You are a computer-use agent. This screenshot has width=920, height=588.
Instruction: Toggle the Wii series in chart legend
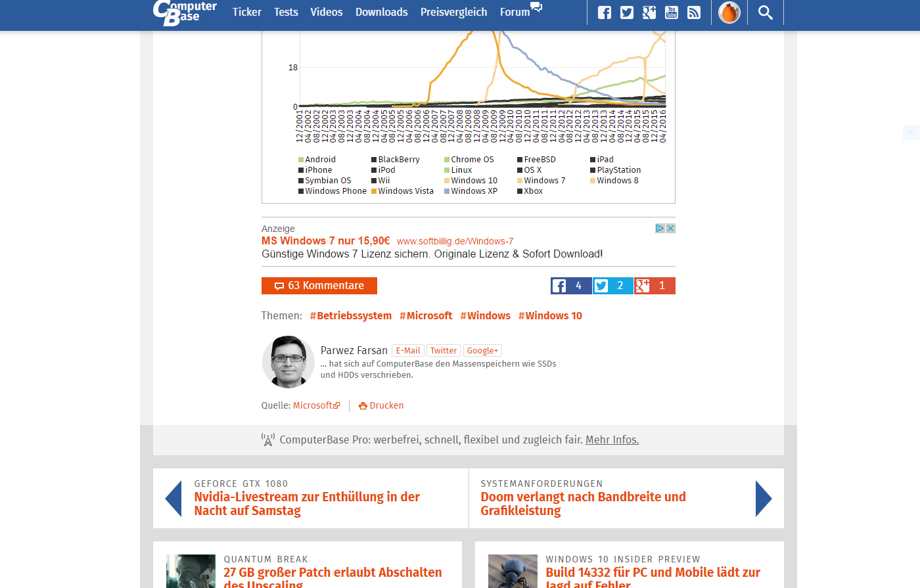tap(380, 181)
